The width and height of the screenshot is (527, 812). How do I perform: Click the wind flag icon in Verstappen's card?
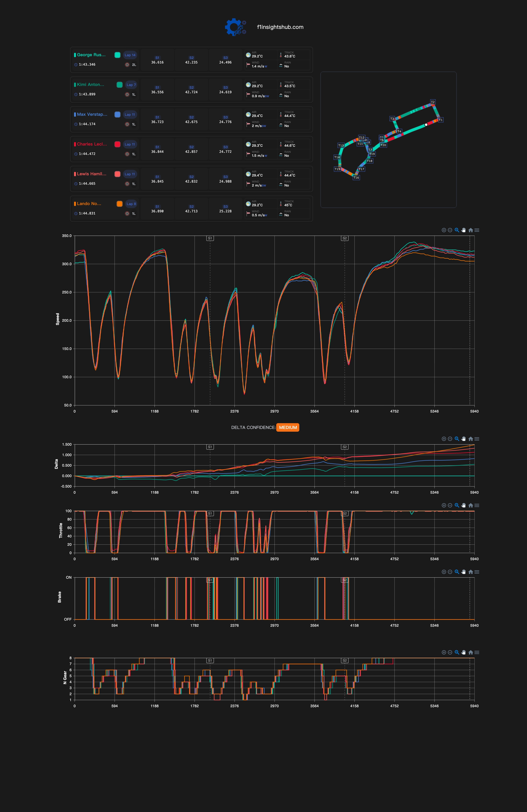248,124
